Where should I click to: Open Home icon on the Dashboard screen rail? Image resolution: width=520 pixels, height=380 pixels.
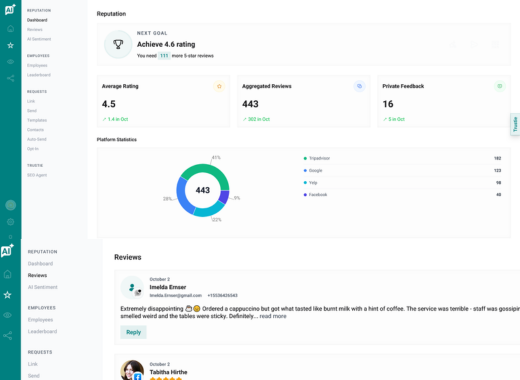click(x=10, y=28)
